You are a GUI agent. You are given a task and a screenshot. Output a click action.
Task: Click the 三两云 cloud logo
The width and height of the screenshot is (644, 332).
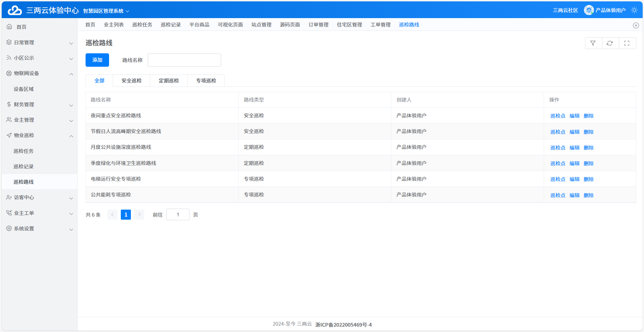tap(14, 10)
